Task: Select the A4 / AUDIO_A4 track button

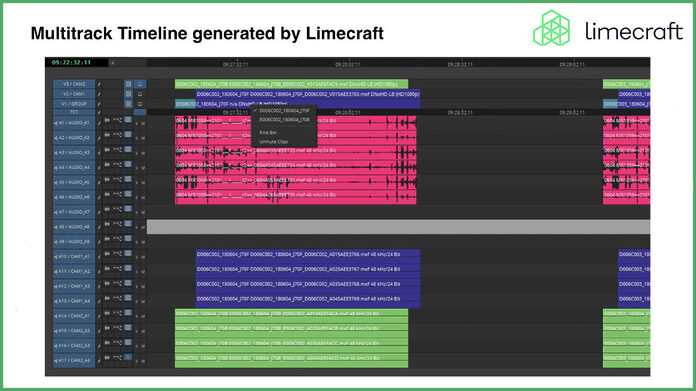Action: coord(74,167)
